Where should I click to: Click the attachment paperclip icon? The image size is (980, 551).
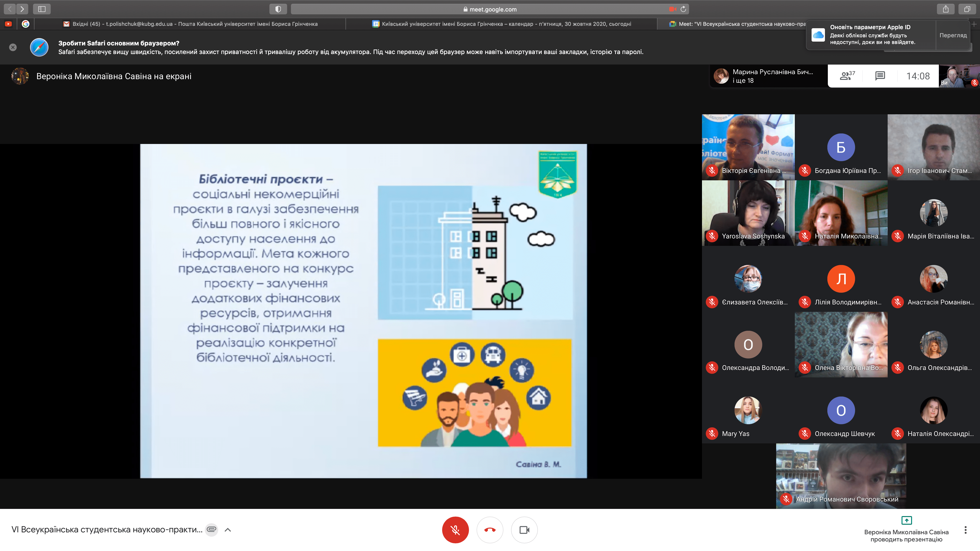tap(212, 529)
